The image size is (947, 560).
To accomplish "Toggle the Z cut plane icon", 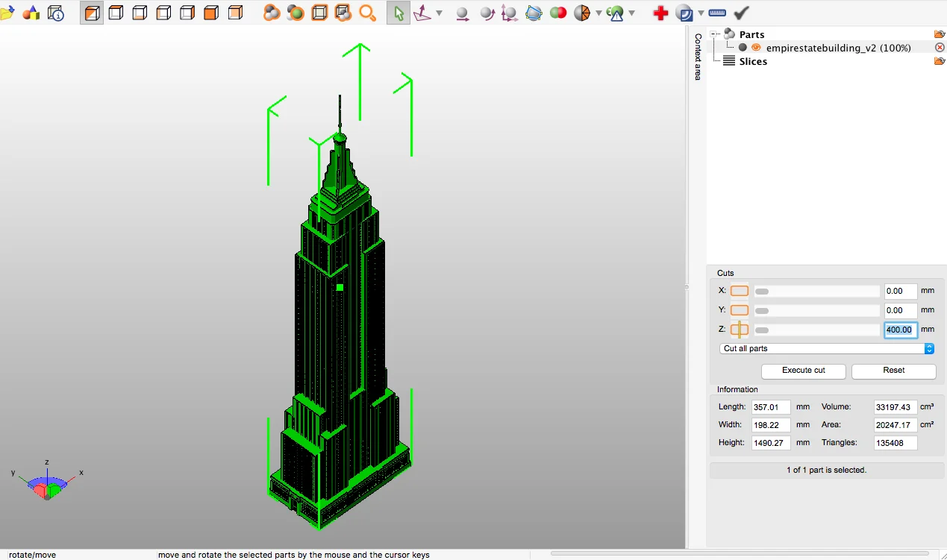I will (740, 330).
